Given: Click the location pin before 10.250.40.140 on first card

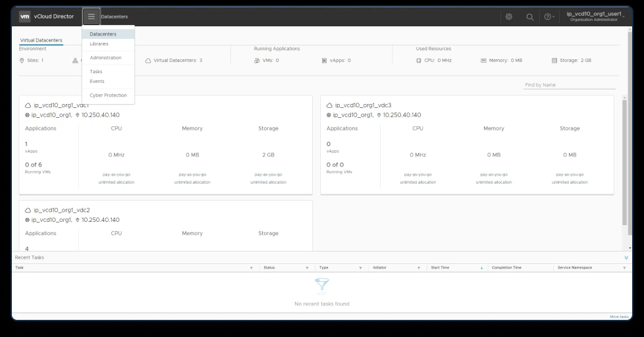Looking at the screenshot, I should click(77, 115).
